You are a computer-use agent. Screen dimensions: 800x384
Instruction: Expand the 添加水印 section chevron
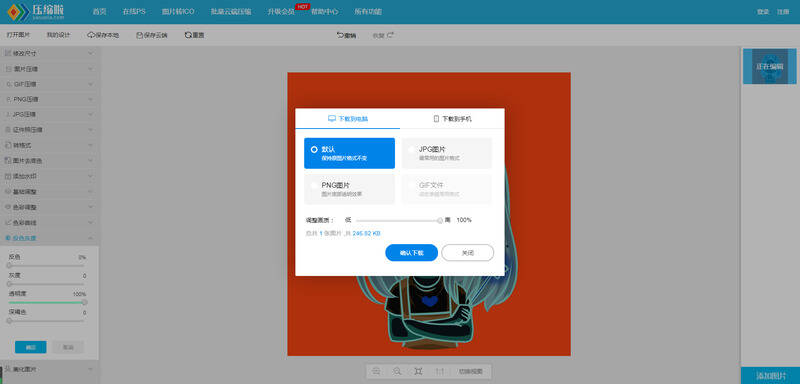point(90,176)
